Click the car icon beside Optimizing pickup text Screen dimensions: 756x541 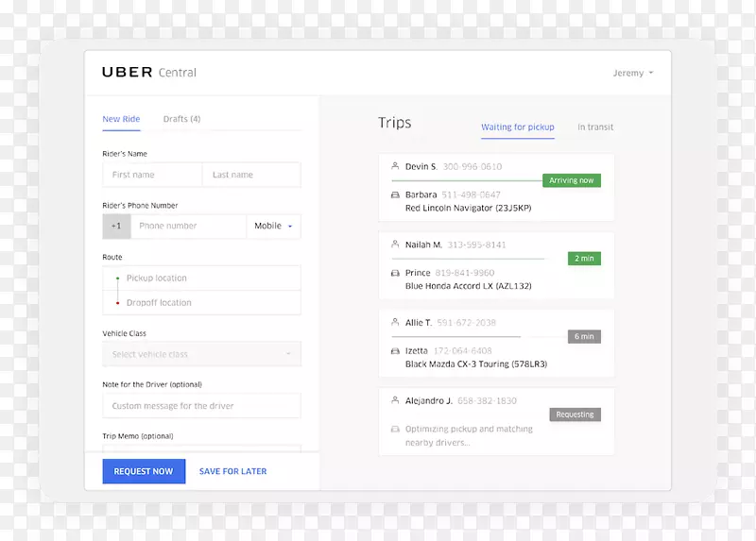(x=395, y=429)
